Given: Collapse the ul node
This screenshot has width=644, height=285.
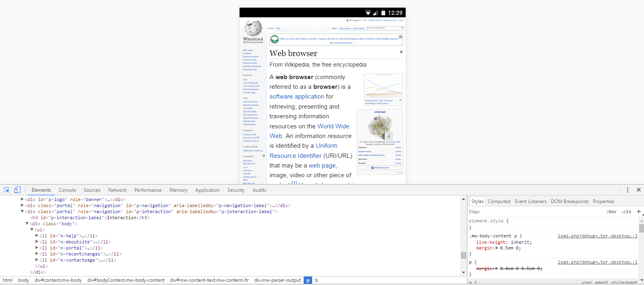Looking at the screenshot, I should [32, 230].
